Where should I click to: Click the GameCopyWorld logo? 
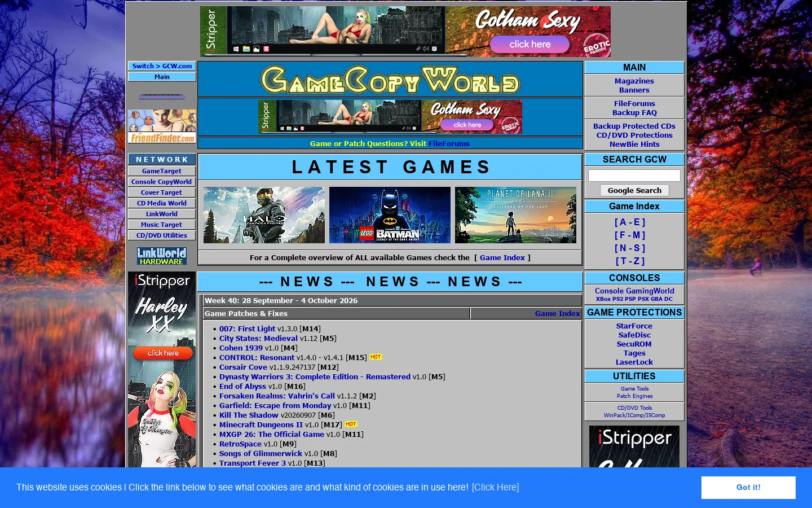tap(390, 80)
